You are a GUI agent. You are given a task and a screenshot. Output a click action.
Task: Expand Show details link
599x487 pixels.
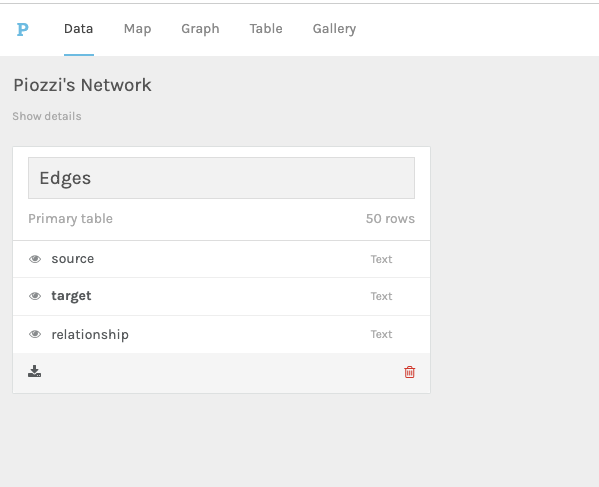point(47,116)
